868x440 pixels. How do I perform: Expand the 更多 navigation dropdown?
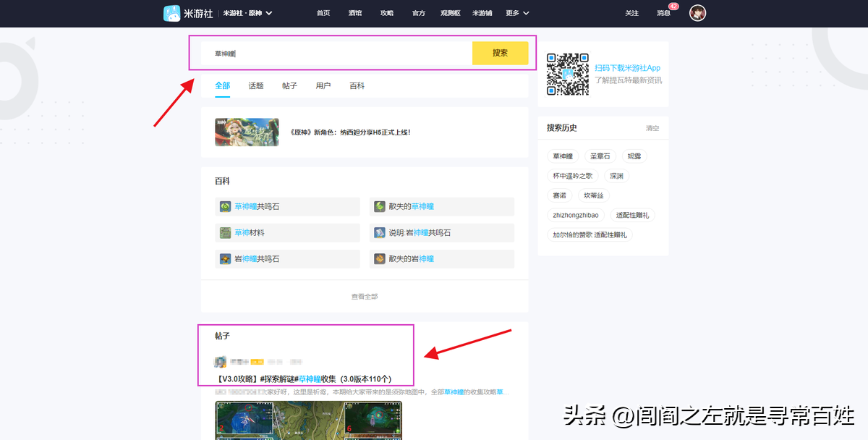[x=517, y=13]
